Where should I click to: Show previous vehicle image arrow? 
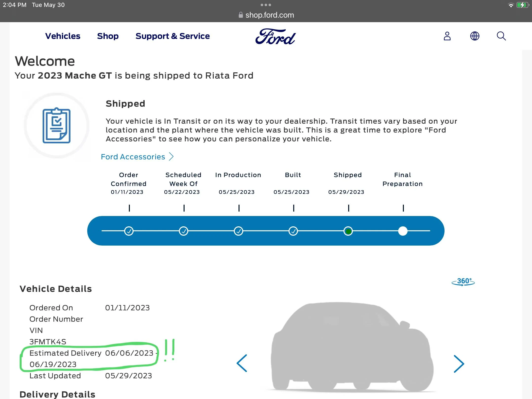242,363
